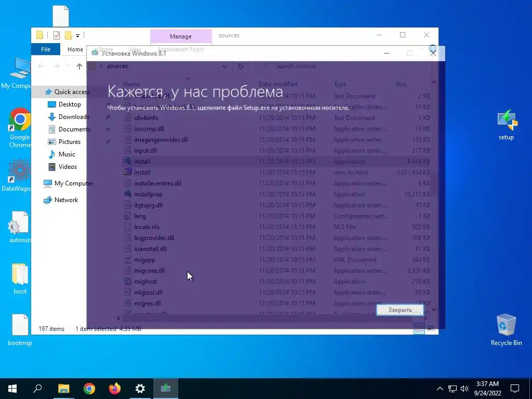
Task: Show hidden tray icons chevron
Action: pos(440,389)
